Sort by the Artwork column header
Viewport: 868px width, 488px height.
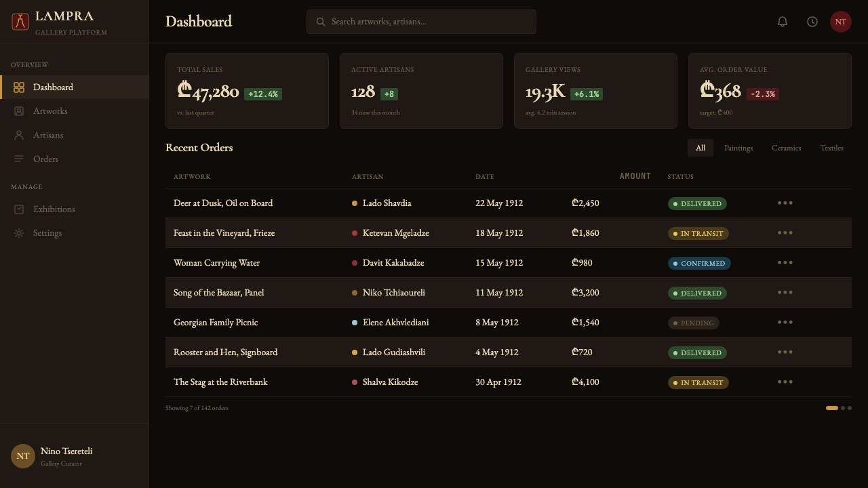(192, 177)
